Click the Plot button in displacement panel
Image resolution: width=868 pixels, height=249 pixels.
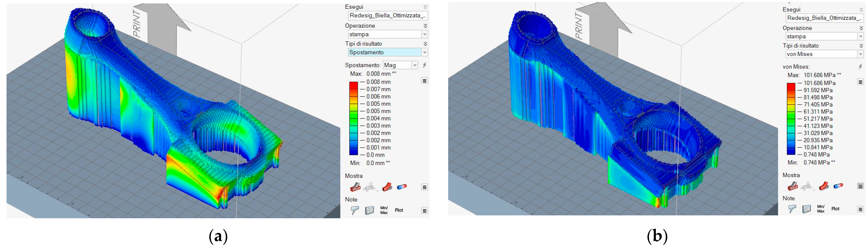(x=399, y=210)
